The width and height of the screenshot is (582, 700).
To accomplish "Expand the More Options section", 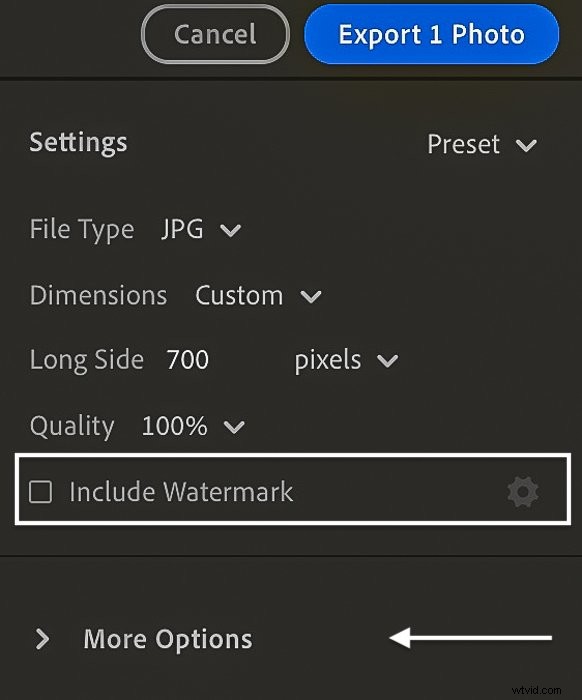I will pos(144,639).
